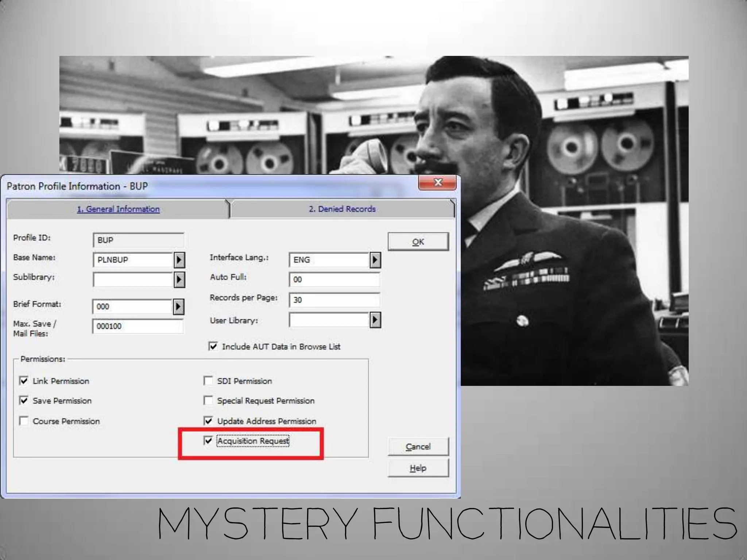Image resolution: width=747 pixels, height=560 pixels.
Task: Enable the Course Permission checkbox
Action: click(24, 421)
